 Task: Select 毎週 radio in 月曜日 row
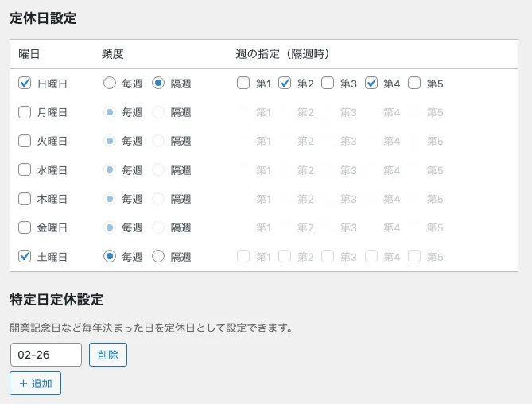pyautogui.click(x=110, y=112)
